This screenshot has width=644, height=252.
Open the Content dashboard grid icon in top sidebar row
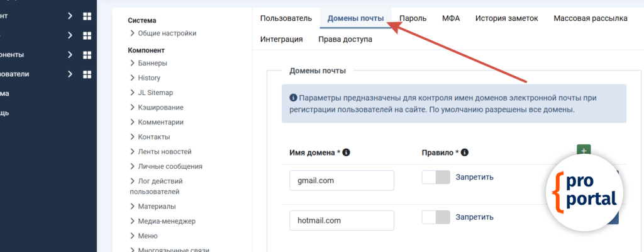click(x=87, y=16)
